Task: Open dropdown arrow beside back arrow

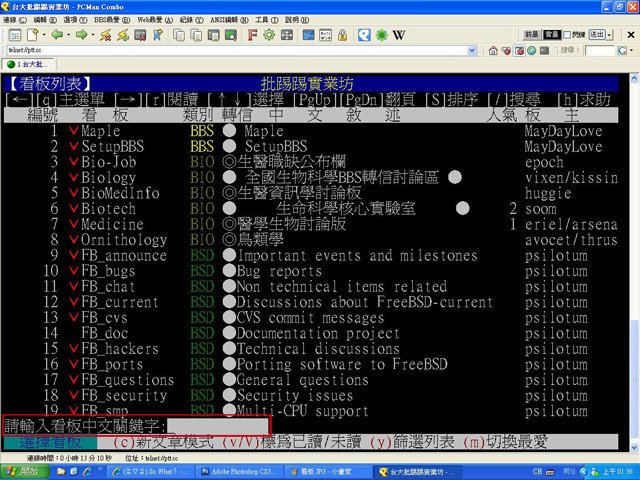Action: point(68,35)
